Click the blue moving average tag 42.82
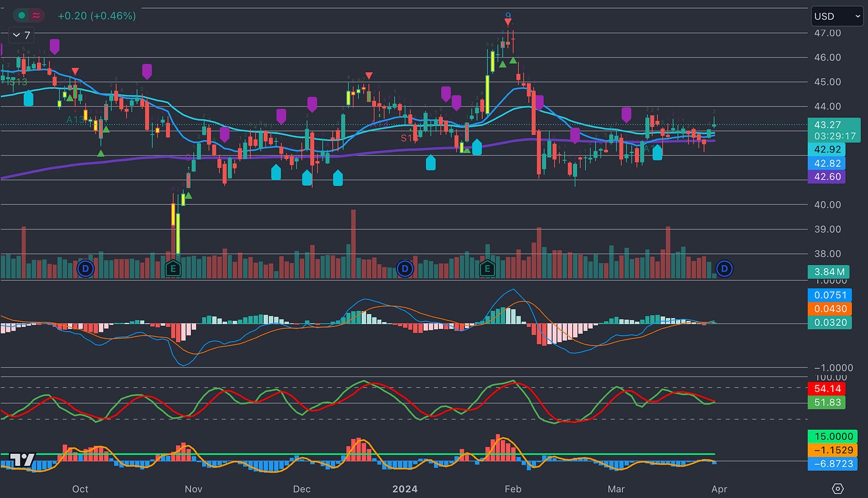The width and height of the screenshot is (868, 498). click(x=826, y=163)
